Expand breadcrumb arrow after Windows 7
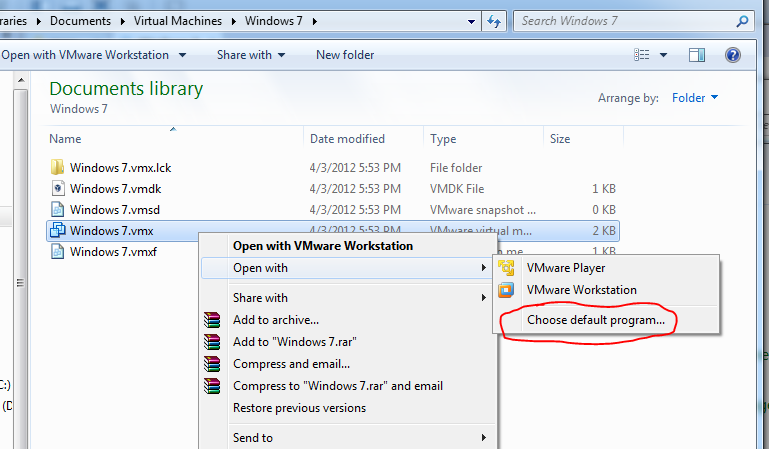Viewport: 769px width, 449px height. point(315,21)
